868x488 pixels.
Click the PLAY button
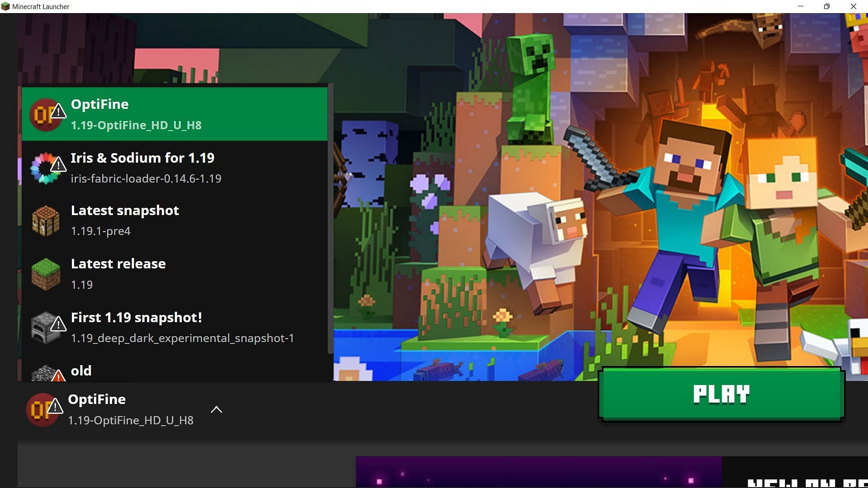coord(722,393)
